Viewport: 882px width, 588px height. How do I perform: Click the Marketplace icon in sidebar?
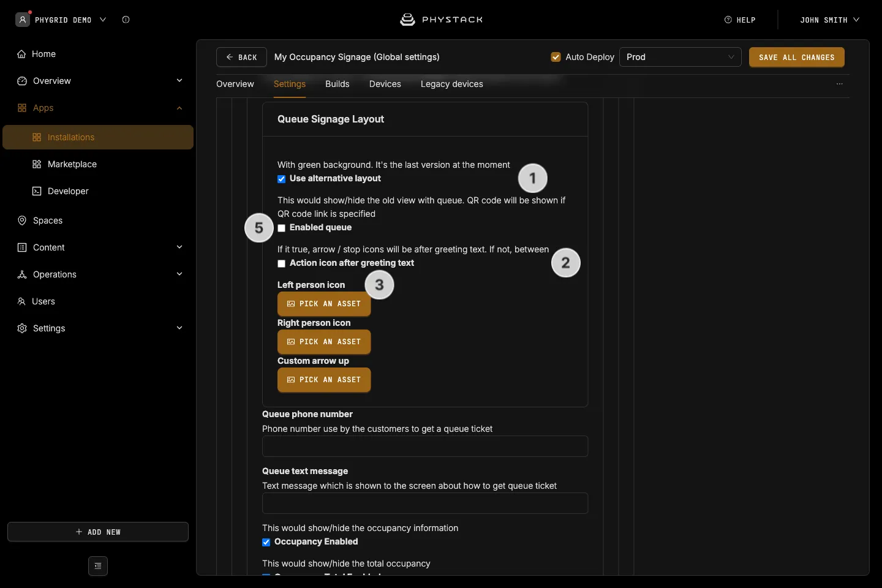37,164
